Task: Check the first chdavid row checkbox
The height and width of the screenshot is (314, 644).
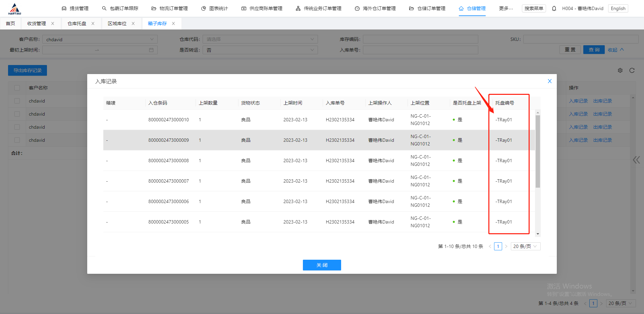Action: pyautogui.click(x=17, y=101)
